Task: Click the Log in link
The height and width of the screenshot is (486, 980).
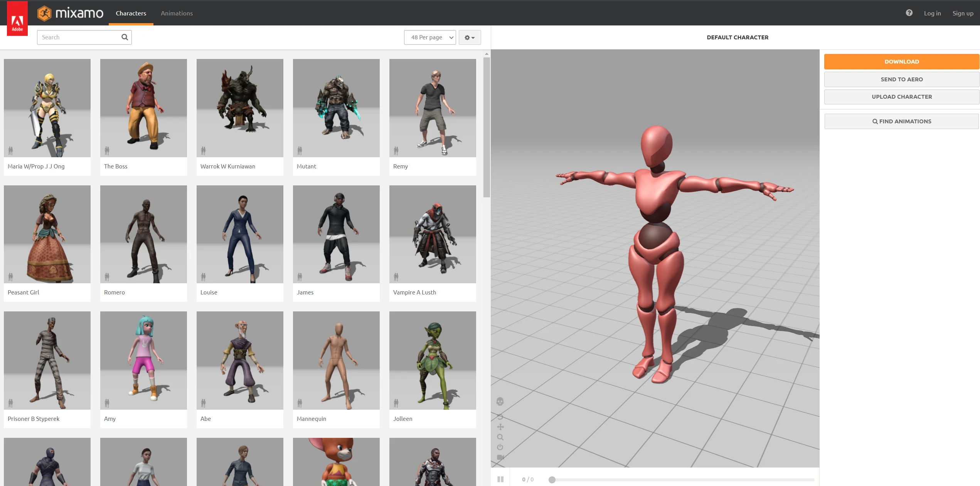Action: (932, 13)
